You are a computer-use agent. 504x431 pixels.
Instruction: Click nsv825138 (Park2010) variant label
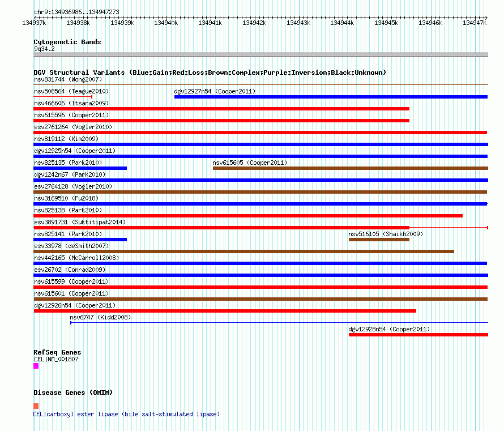(x=68, y=210)
